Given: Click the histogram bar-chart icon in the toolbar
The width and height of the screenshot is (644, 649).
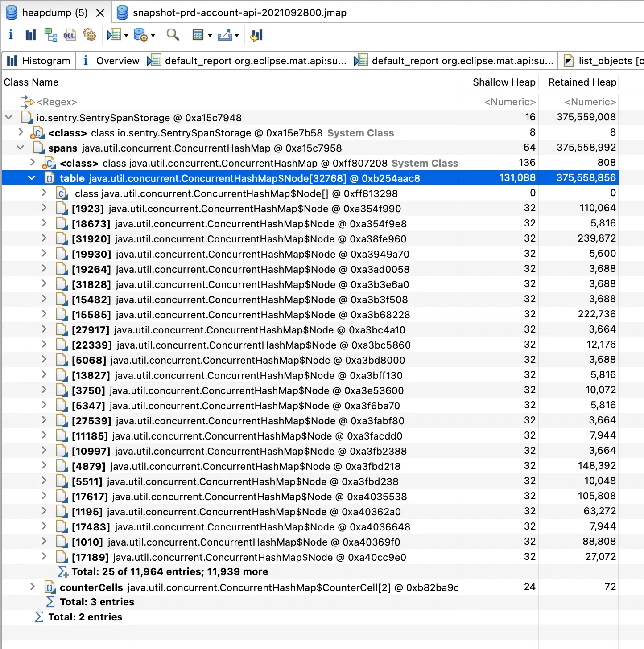Looking at the screenshot, I should click(x=30, y=35).
